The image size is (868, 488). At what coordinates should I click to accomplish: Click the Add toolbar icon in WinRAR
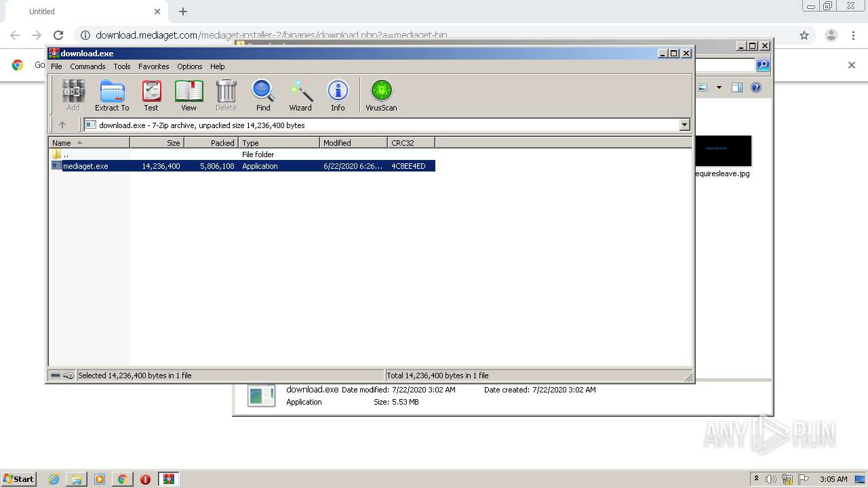point(73,95)
